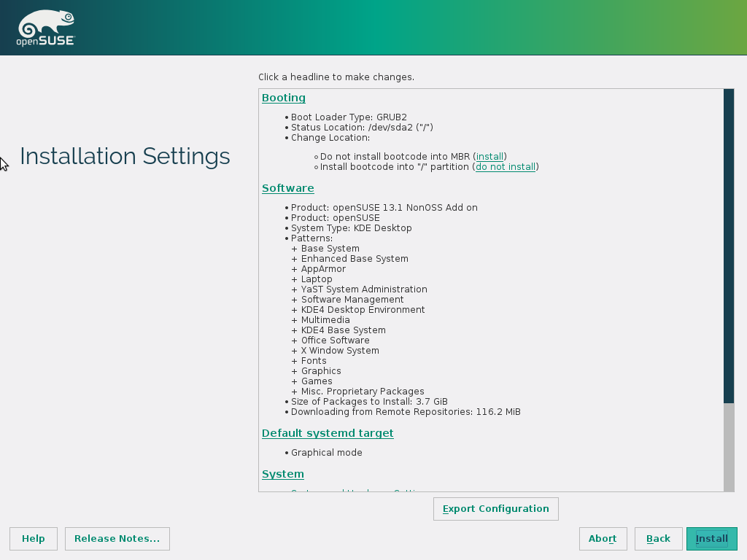Click 'Product: openSUSE 13.1 NonOSS Add on'
Screen dimensions: 747x560
(x=384, y=208)
